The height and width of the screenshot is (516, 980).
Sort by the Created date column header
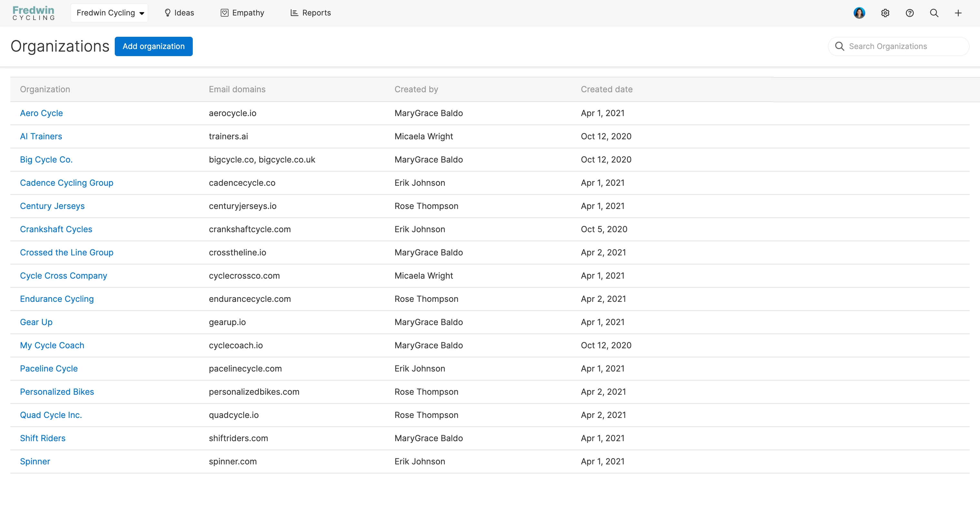point(606,89)
